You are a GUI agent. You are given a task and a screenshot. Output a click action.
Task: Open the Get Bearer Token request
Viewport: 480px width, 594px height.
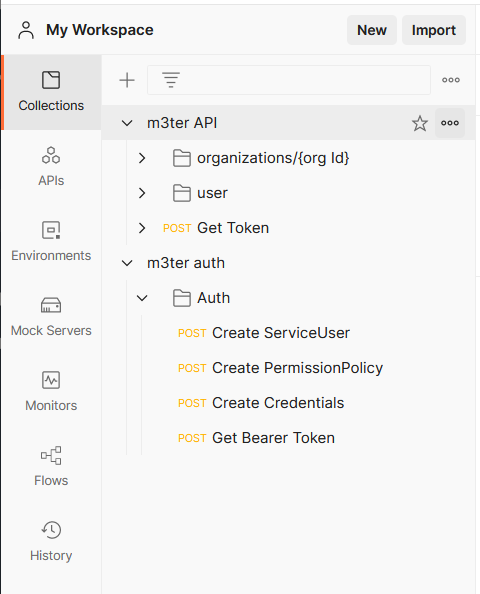(256, 438)
